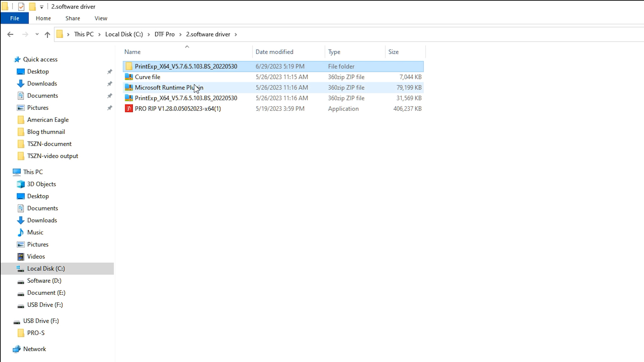
Task: Open the recent locations dropdown arrow
Action: [x=37, y=34]
